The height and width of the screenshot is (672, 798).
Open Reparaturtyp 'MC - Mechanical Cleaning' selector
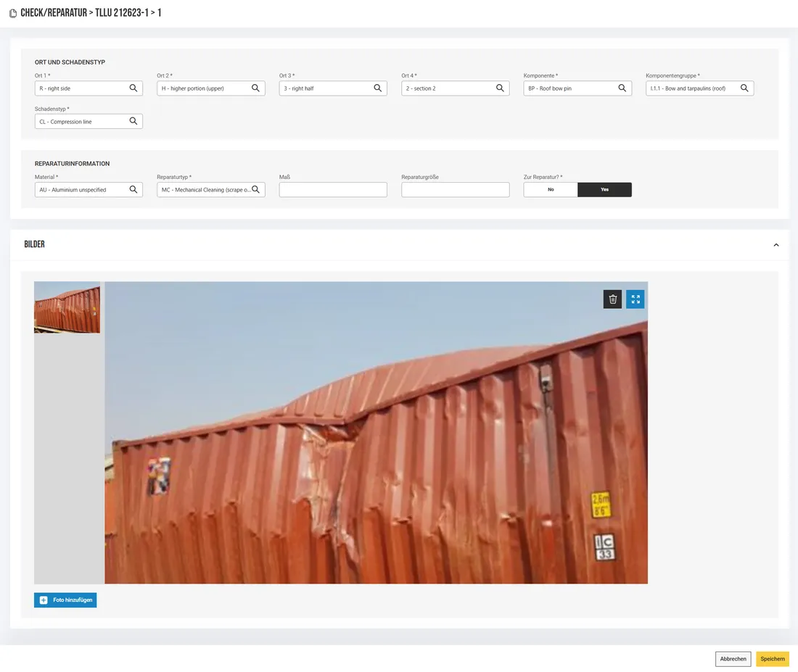[x=210, y=190]
